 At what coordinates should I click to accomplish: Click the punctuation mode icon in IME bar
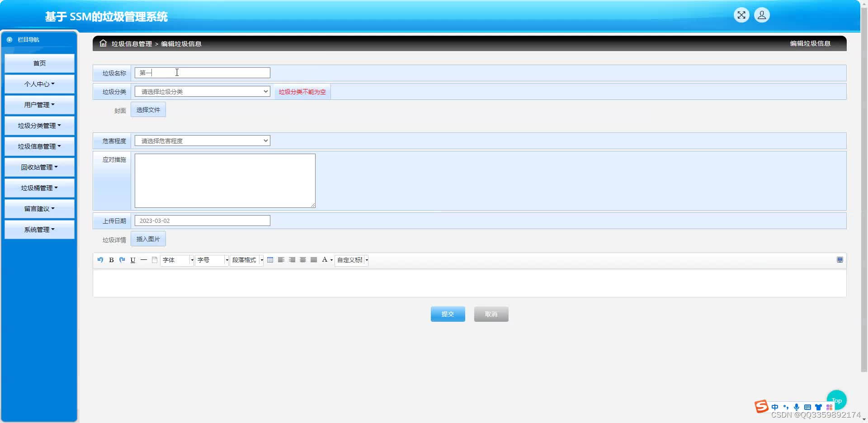click(x=786, y=407)
